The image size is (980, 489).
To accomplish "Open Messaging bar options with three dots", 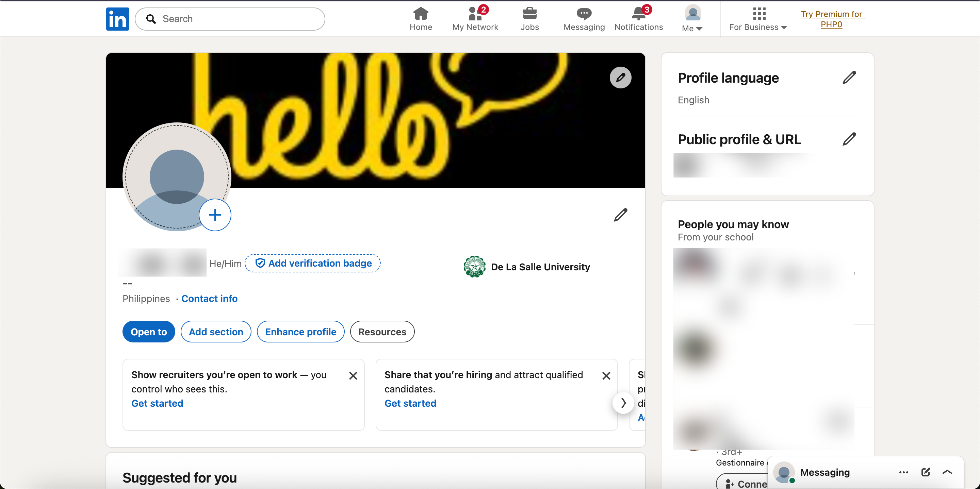I will click(x=903, y=472).
